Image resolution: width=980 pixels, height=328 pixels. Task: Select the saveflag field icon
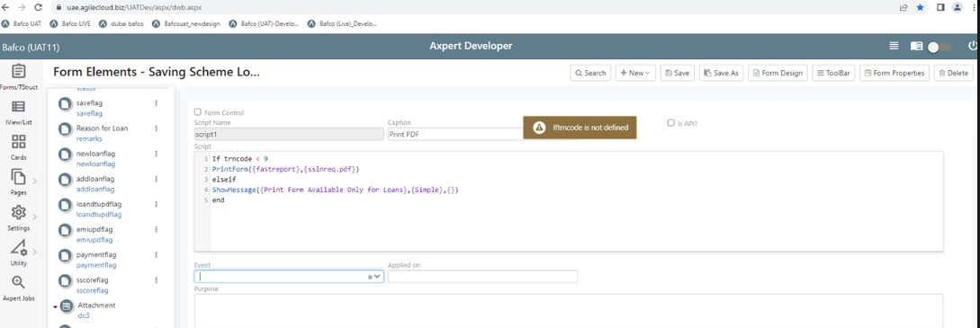click(x=65, y=104)
